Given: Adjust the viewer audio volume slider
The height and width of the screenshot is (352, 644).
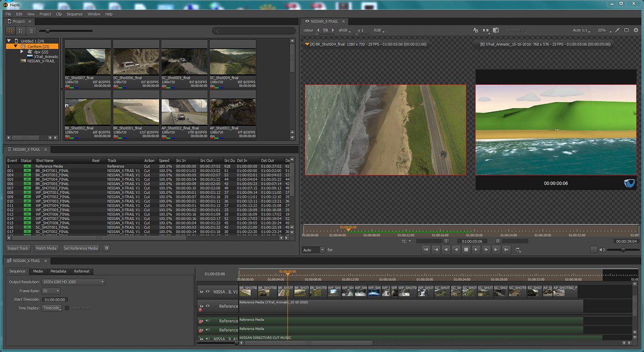Looking at the screenshot, I should 622,250.
